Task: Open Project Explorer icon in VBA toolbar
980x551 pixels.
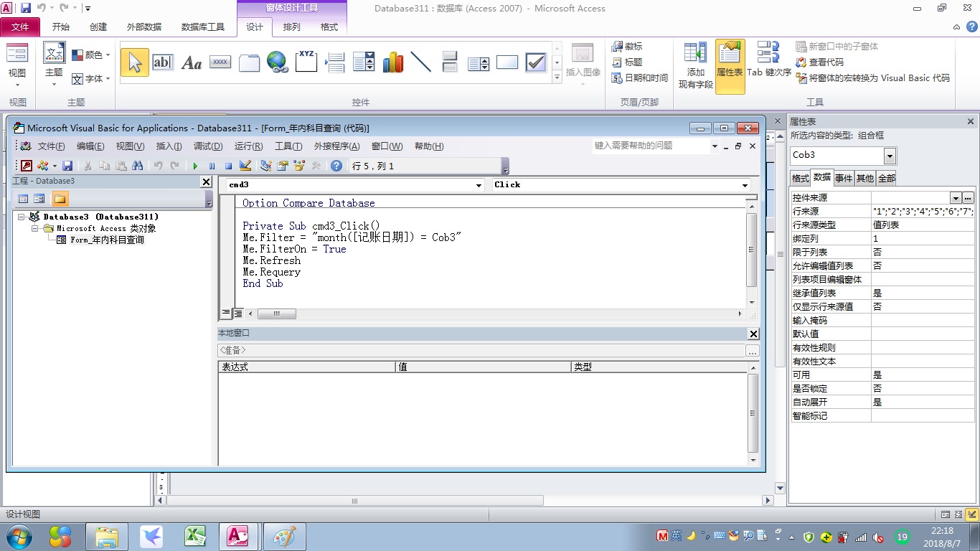Action: click(x=265, y=166)
